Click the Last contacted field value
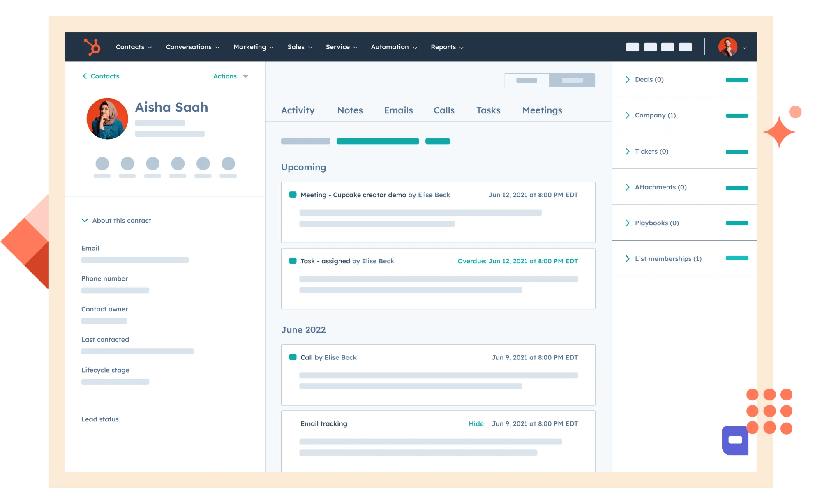This screenshot has height=504, width=822. point(137,351)
